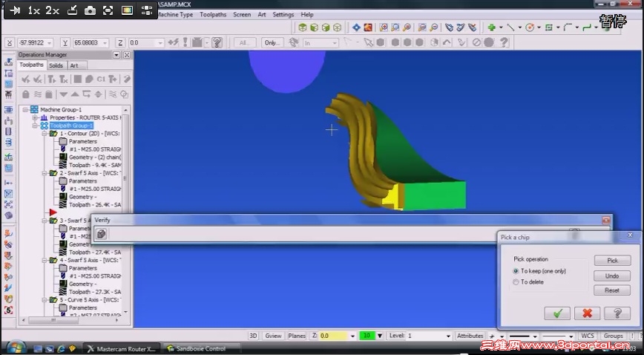Open the Screen menu
Screen dimensions: 644x355
242,14
